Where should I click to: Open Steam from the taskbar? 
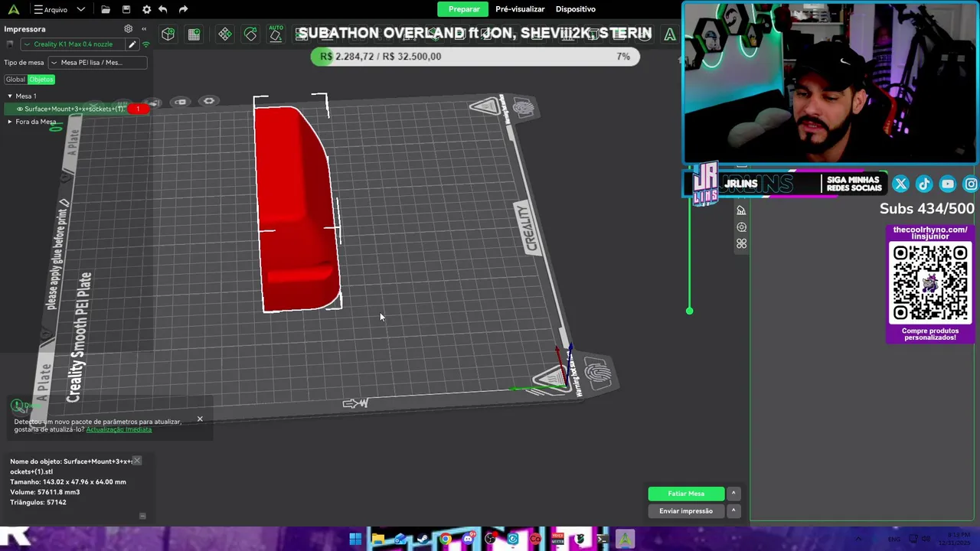pos(423,540)
